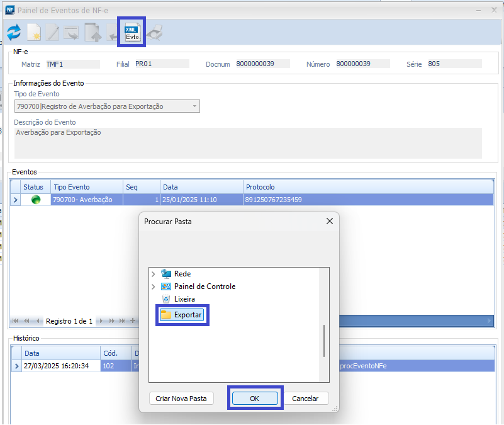The width and height of the screenshot is (504, 425).
Task: Click the code 102 cell in Histórico
Action: [116, 366]
